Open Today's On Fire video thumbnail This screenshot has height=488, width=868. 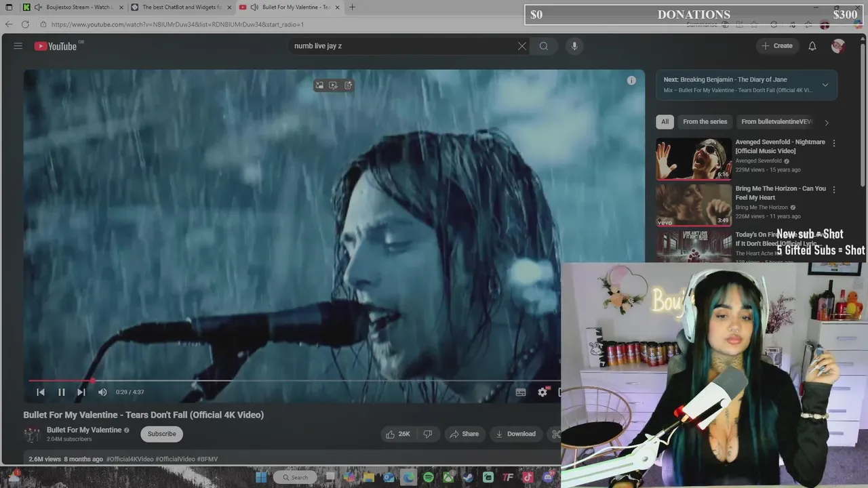point(694,245)
